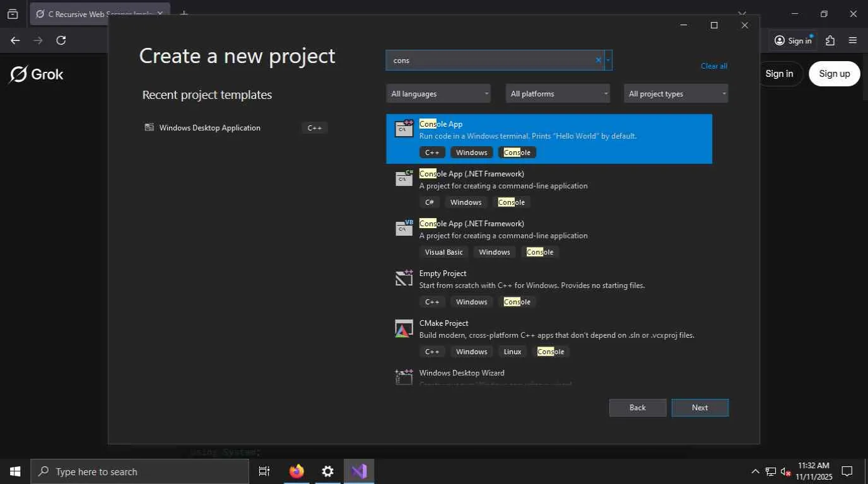868x484 pixels.
Task: Open the All languages dropdown
Action: coord(438,94)
